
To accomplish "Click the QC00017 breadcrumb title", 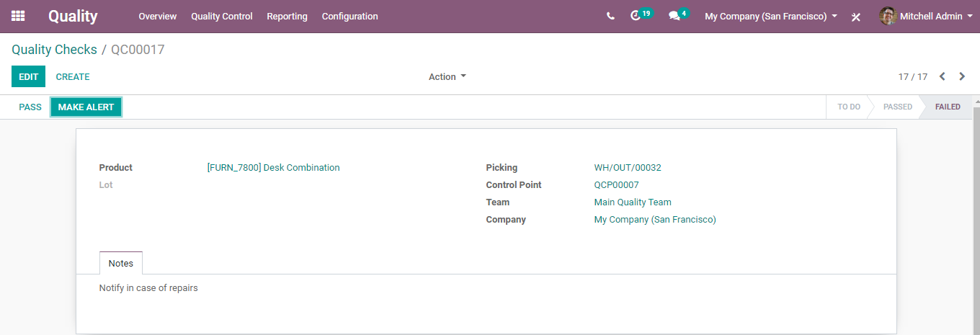I will (138, 50).
